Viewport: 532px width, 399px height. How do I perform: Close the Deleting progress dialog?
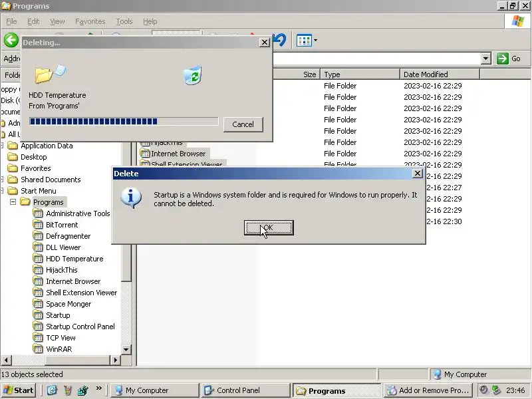point(264,43)
